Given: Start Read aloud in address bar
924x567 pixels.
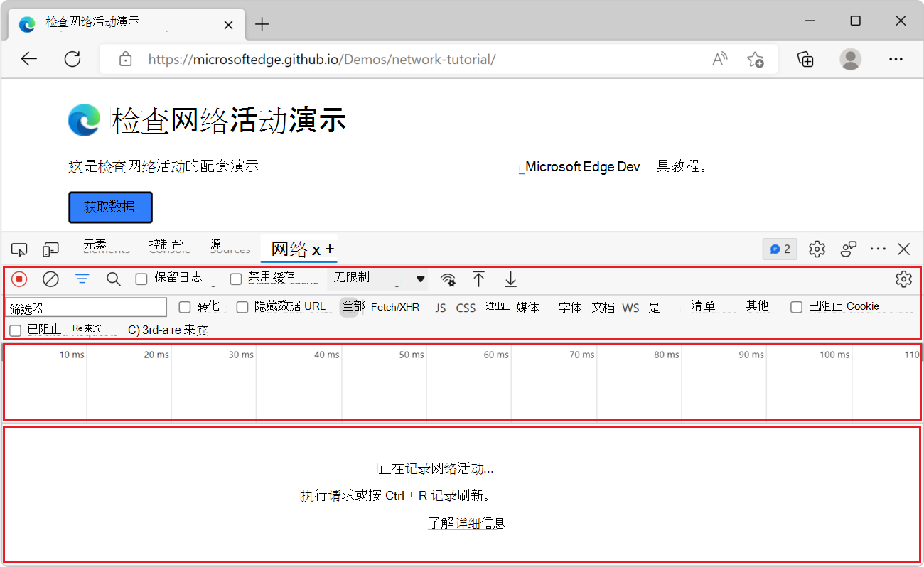Looking at the screenshot, I should 720,60.
